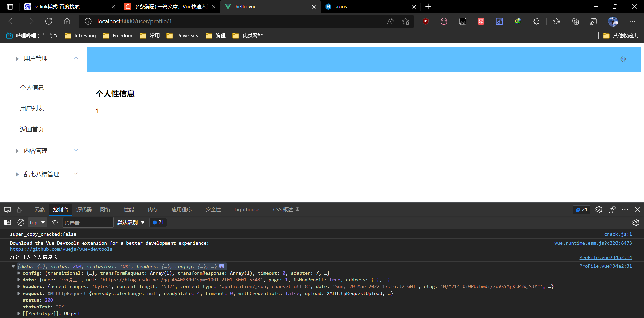
Task: Open the uBlock Origin extension
Action: 426,21
